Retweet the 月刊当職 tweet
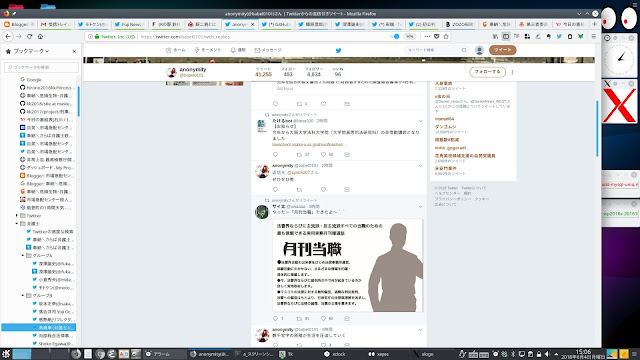 (x=299, y=318)
